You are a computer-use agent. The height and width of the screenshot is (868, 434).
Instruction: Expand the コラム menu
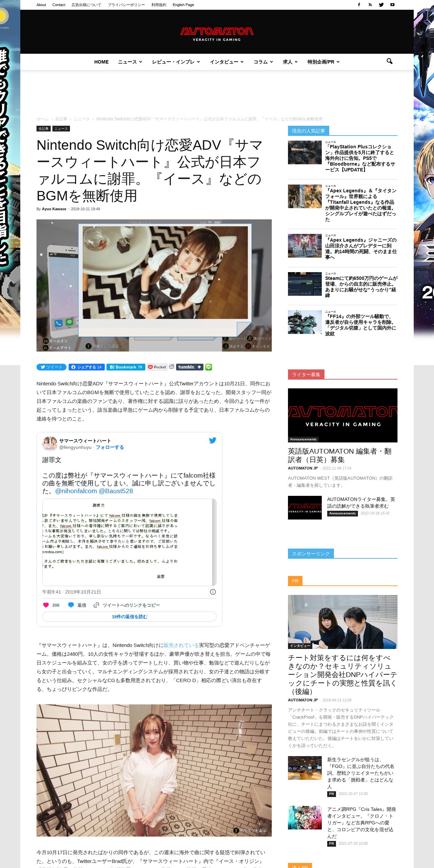[263, 62]
